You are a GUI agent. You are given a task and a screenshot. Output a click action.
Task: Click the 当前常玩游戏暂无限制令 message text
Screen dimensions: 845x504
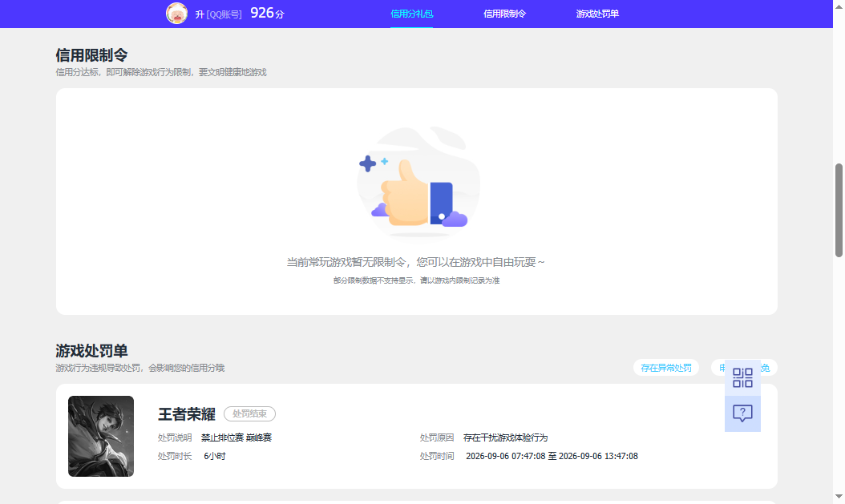[415, 262]
